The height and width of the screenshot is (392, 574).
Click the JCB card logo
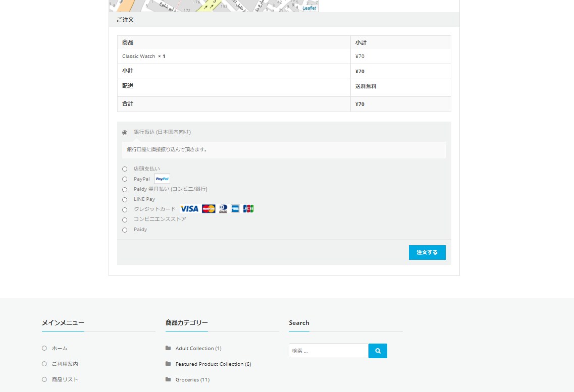click(x=248, y=209)
